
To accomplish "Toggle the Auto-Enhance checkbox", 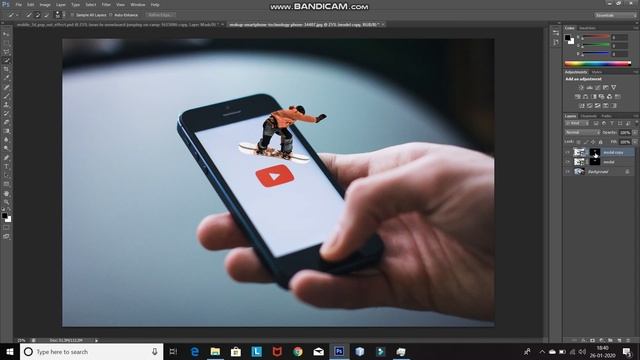I will (111, 15).
